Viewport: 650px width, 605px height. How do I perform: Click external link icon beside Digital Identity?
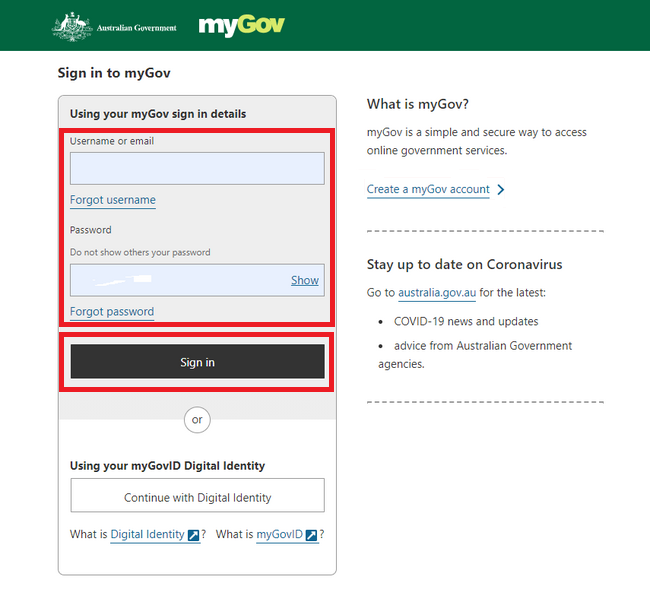tap(194, 535)
